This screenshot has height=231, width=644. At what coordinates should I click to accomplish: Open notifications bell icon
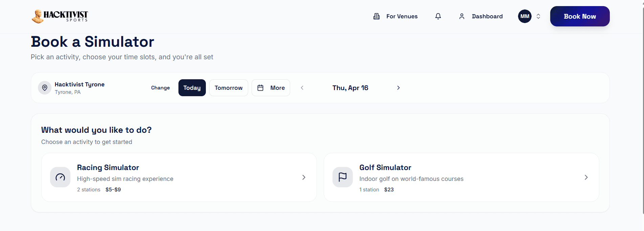pyautogui.click(x=438, y=16)
